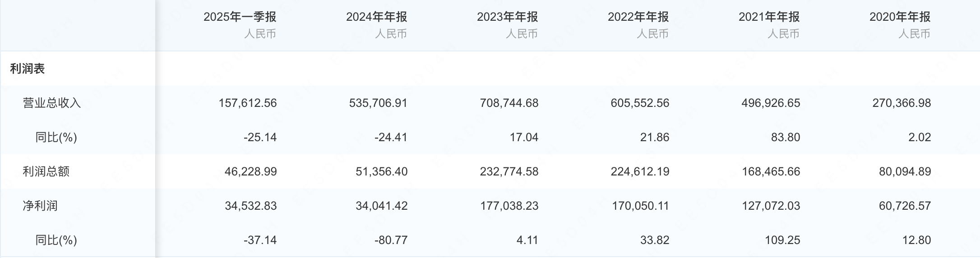The width and height of the screenshot is (980, 258).
Task: Click the 2025年一季报 column header
Action: pyautogui.click(x=240, y=17)
